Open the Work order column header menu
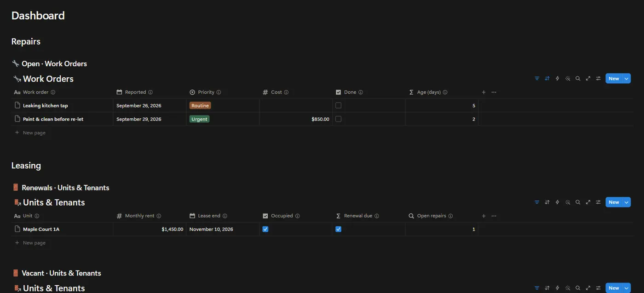This screenshot has height=293, width=644. pyautogui.click(x=62, y=92)
